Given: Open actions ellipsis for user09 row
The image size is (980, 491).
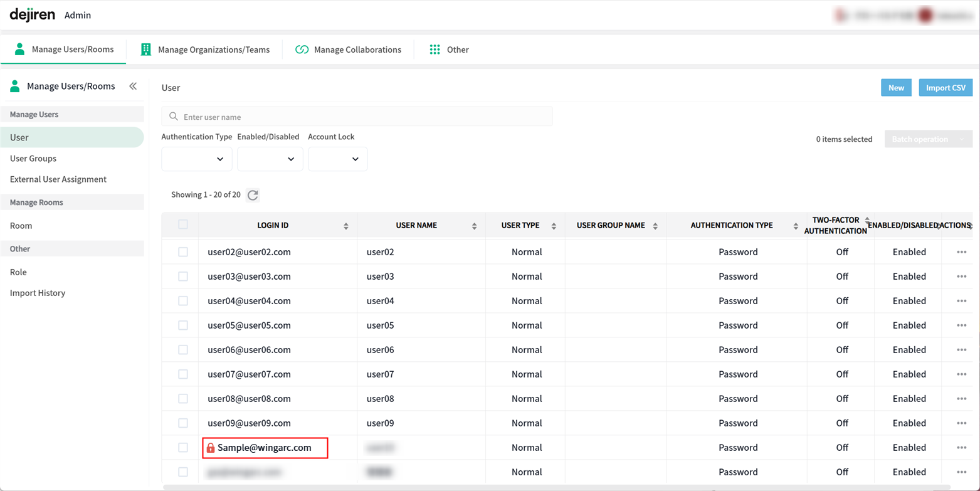Looking at the screenshot, I should coord(961,423).
